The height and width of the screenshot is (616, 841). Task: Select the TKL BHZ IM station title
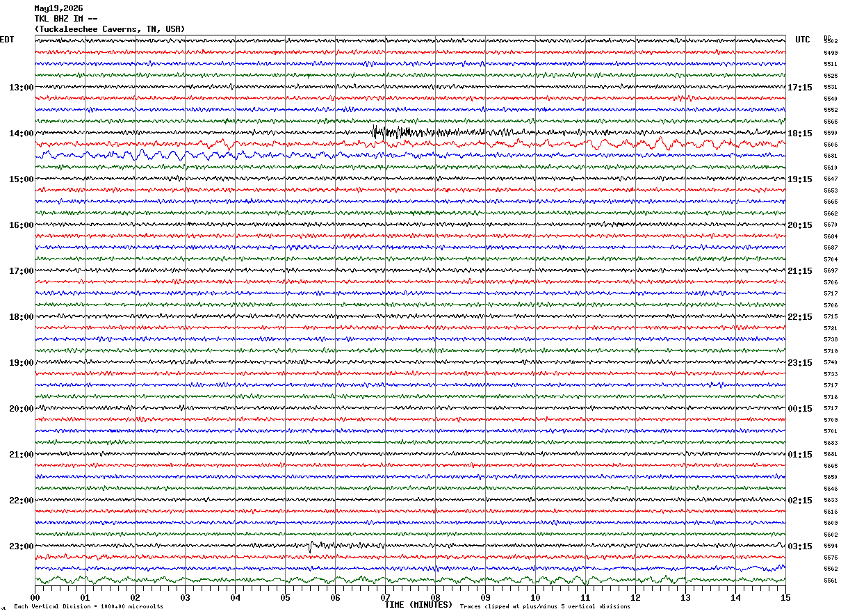tap(66, 19)
